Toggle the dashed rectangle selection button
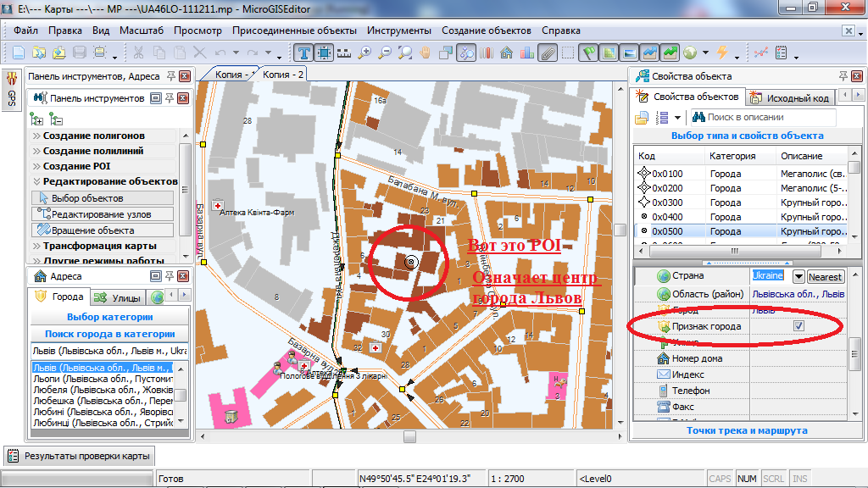The height and width of the screenshot is (488, 868). [x=568, y=53]
